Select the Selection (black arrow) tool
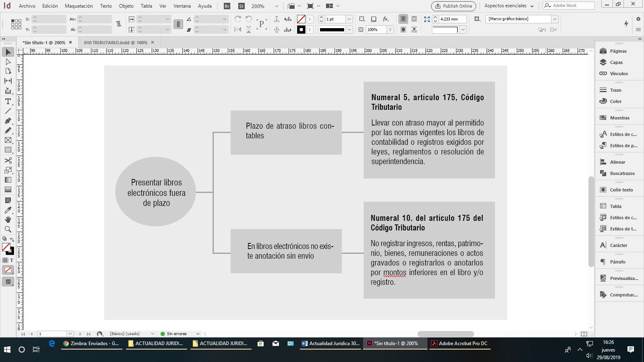Viewport: 644px width, 362px height. point(8,52)
